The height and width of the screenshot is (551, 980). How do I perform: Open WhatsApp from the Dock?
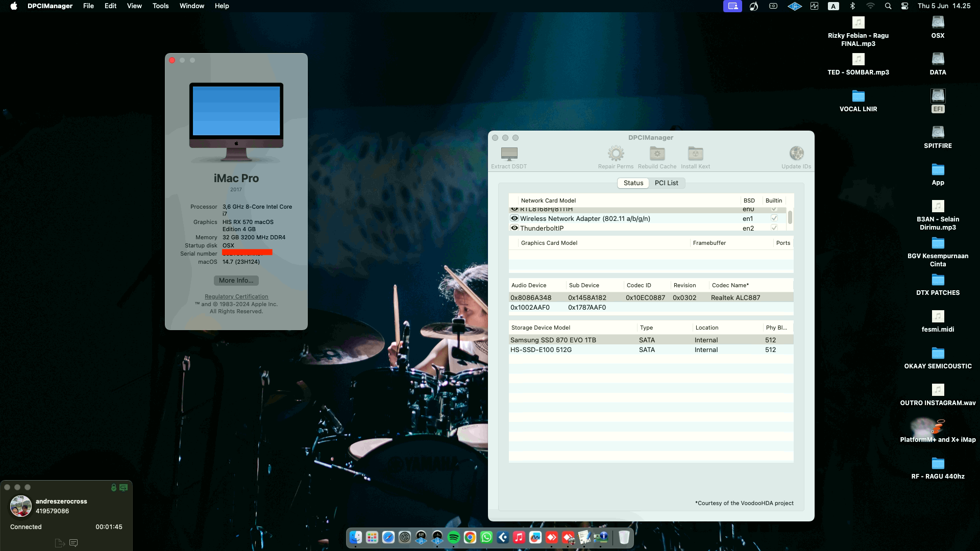(x=486, y=537)
